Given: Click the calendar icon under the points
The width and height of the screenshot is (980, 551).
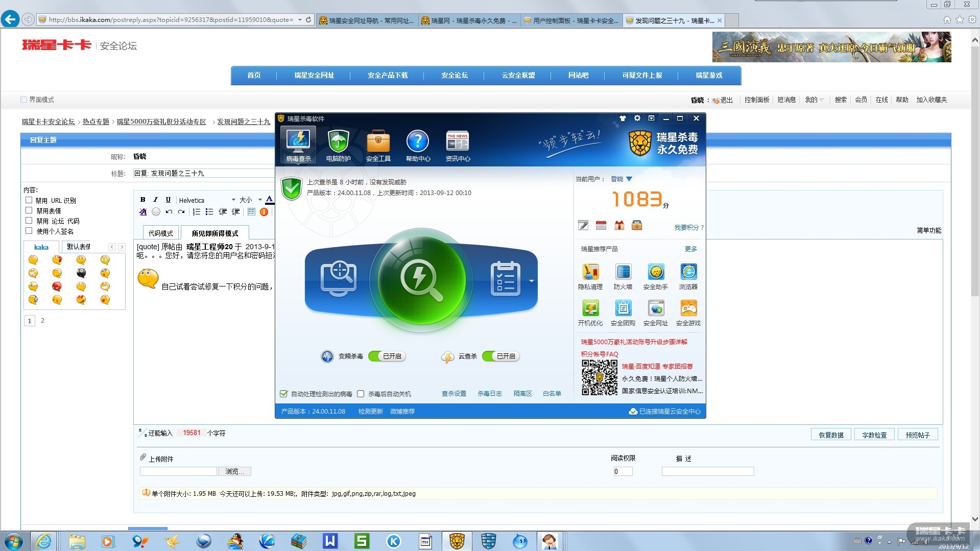Looking at the screenshot, I should tap(601, 225).
